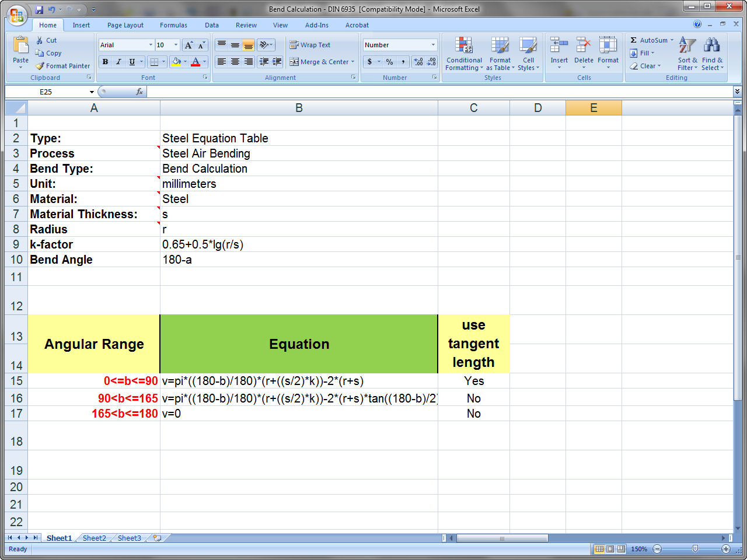Click the Format Painter icon
747x560 pixels.
click(x=40, y=66)
